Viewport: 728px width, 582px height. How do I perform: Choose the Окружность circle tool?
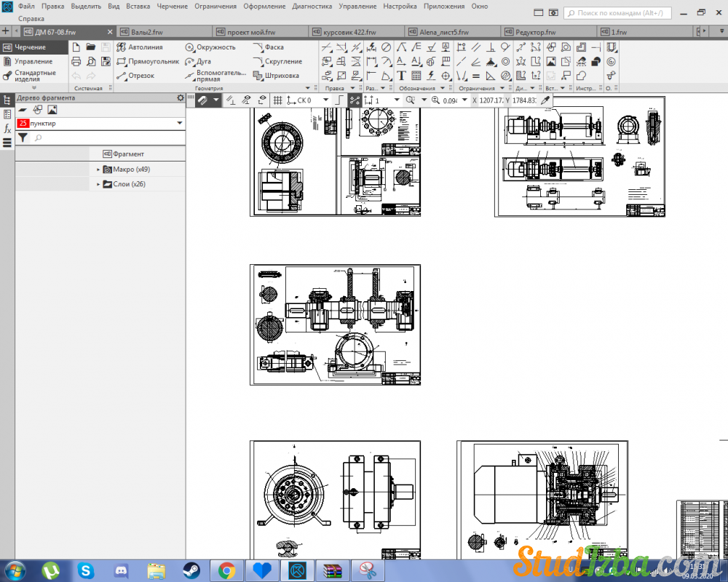tap(210, 47)
